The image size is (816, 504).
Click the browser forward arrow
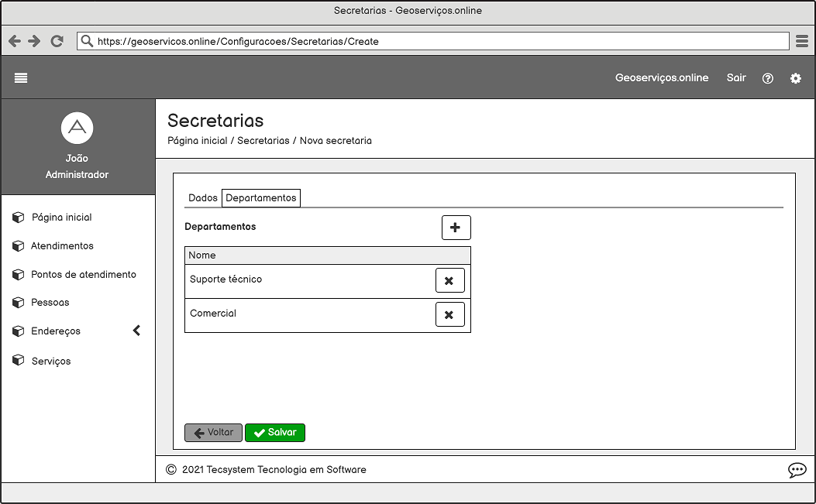(34, 41)
